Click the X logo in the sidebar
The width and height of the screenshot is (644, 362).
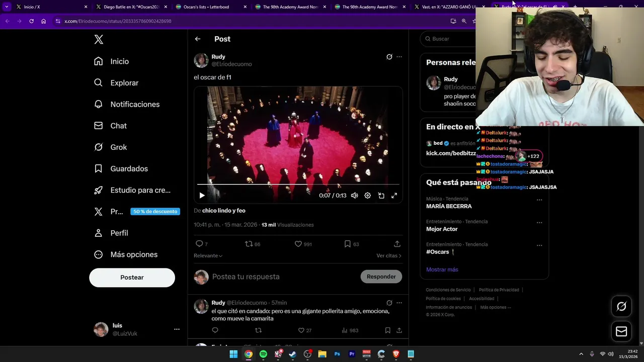pos(99,40)
